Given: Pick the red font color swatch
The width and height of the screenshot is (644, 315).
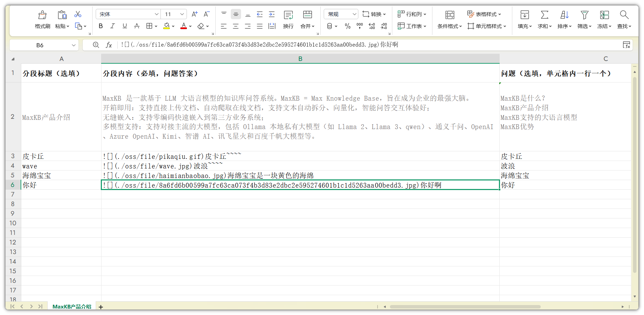Looking at the screenshot, I should pyautogui.click(x=183, y=29).
